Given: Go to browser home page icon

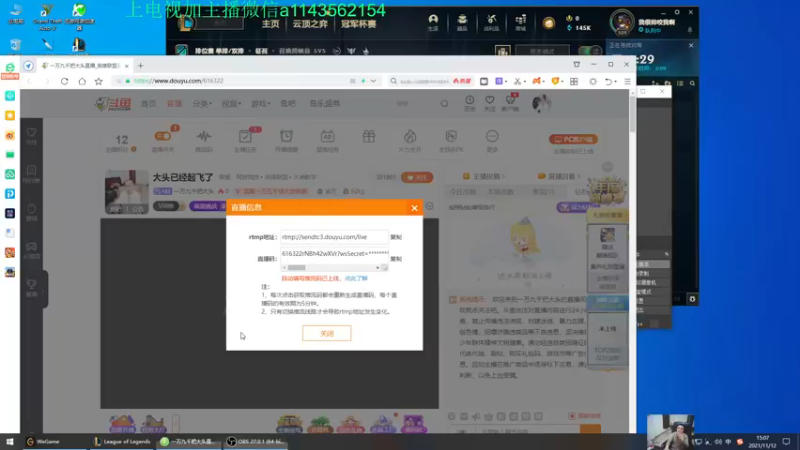Looking at the screenshot, I should (x=82, y=81).
